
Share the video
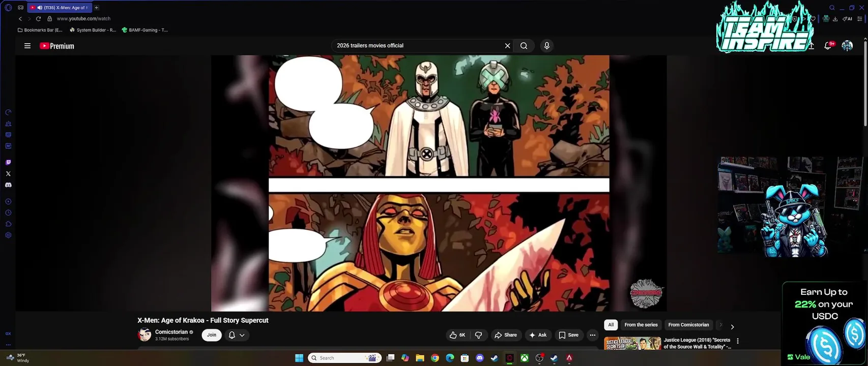[506, 335]
